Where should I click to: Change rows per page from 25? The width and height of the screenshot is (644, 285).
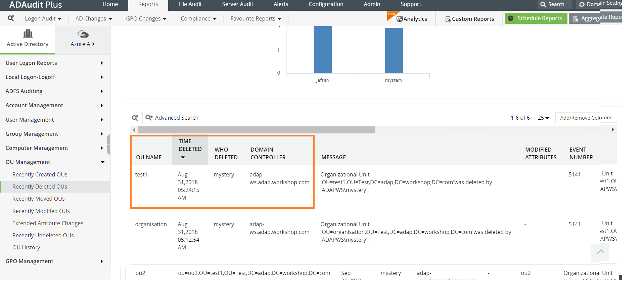point(543,118)
